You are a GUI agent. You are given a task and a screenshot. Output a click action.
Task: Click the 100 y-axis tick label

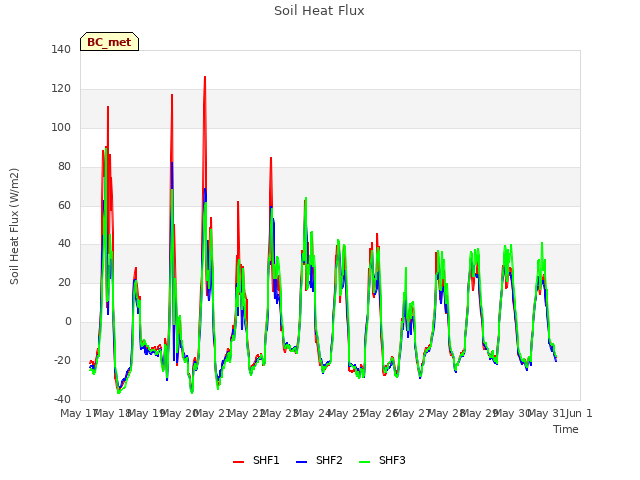point(61,127)
